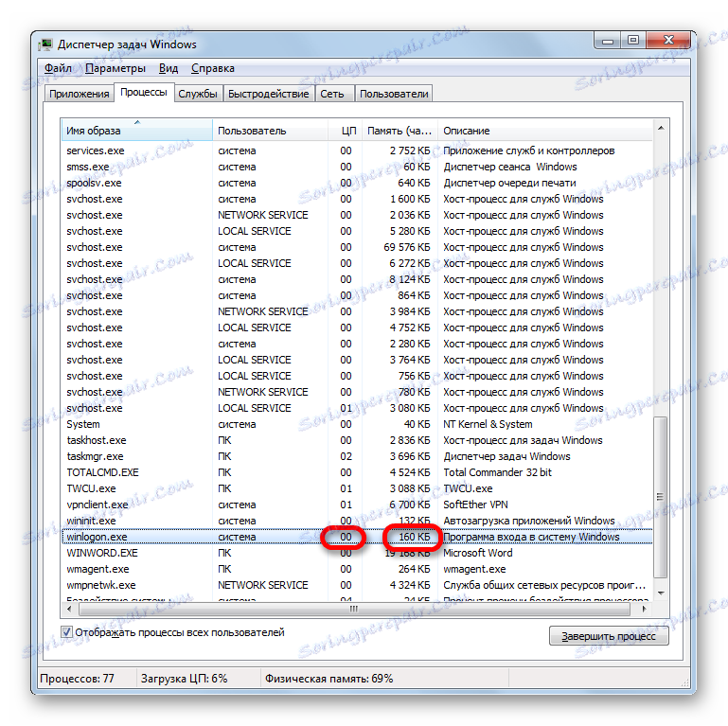This screenshot has width=728, height=726.
Task: Sort by Описание column header
Action: pyautogui.click(x=545, y=131)
